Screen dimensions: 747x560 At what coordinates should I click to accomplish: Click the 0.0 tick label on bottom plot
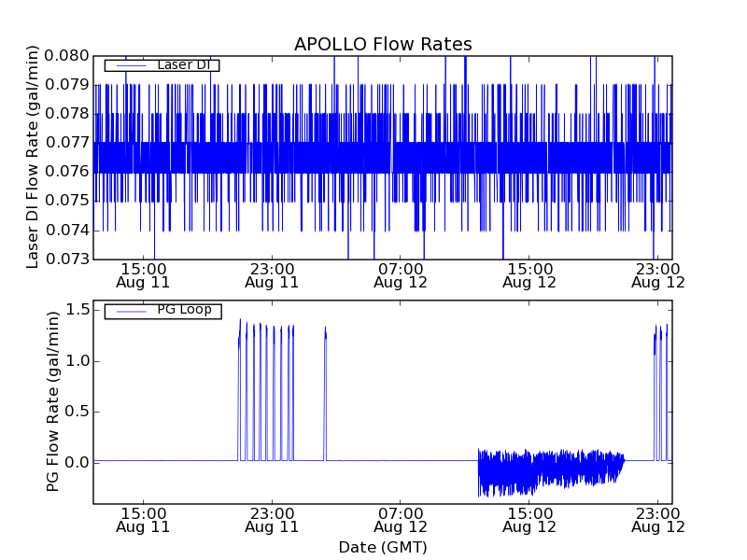click(x=78, y=462)
